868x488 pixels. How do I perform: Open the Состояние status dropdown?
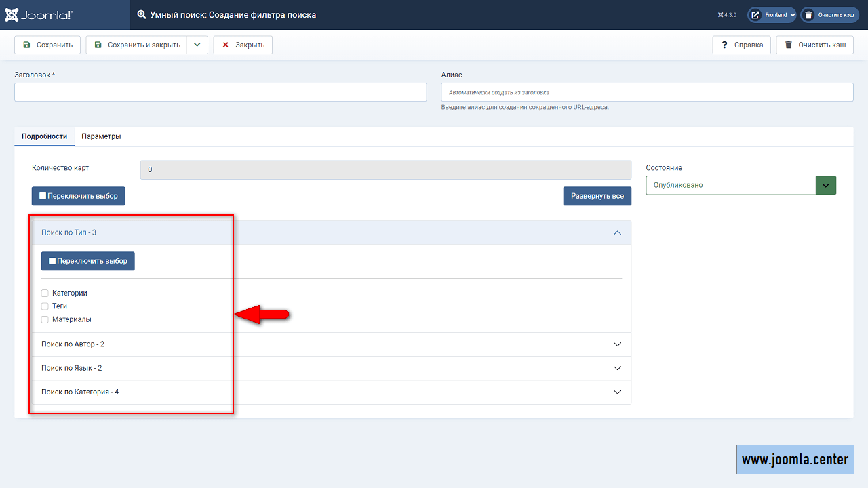click(741, 185)
